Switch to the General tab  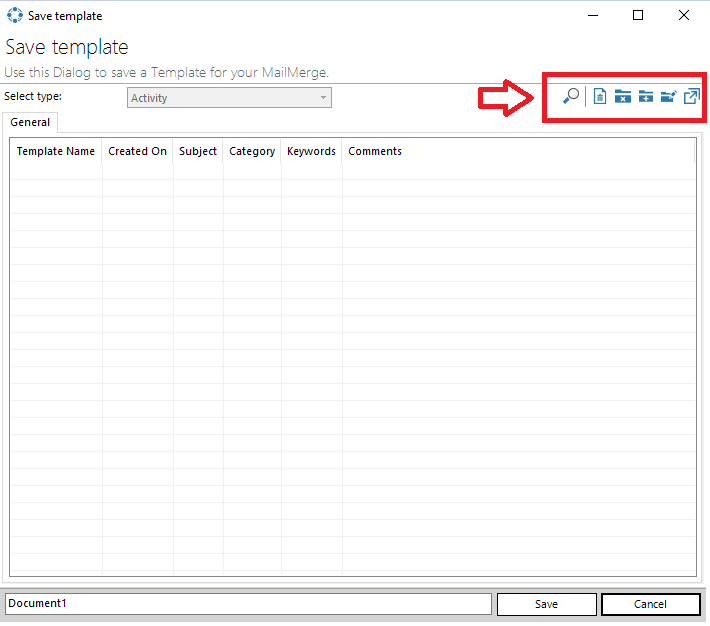pyautogui.click(x=30, y=122)
